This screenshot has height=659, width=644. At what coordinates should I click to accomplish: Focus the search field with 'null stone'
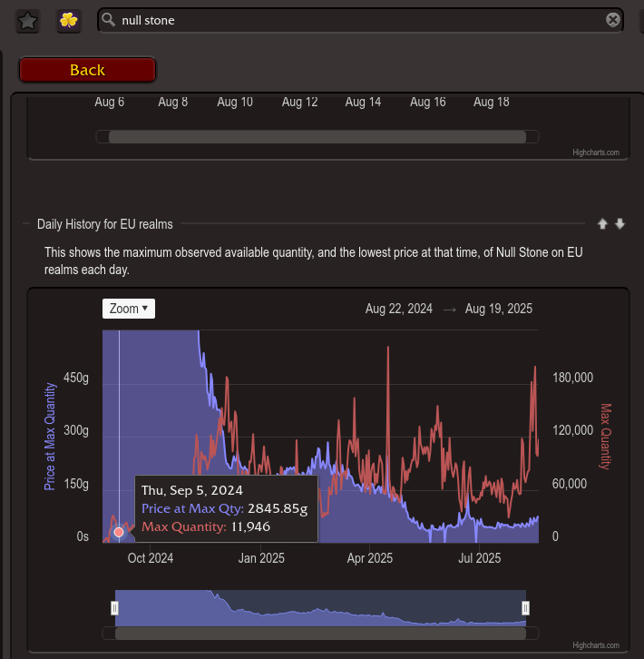pos(360,20)
